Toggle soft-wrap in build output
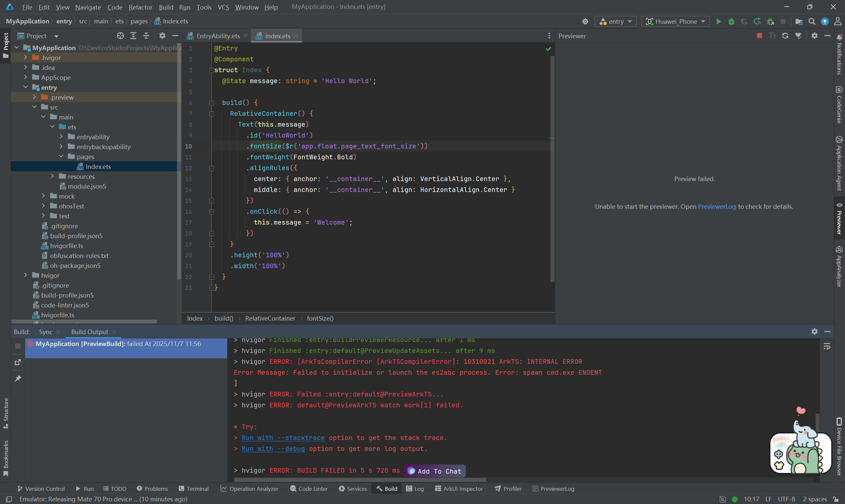This screenshot has width=845, height=504. tap(827, 346)
